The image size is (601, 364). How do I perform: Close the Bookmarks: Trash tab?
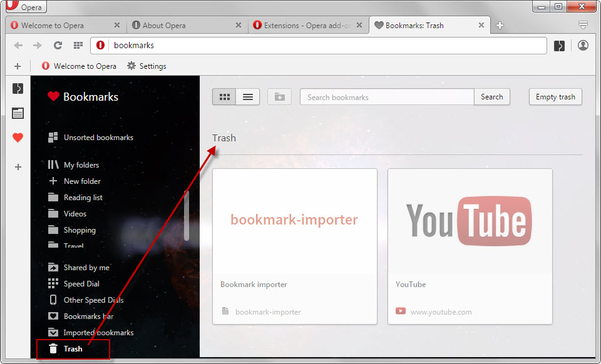point(481,25)
